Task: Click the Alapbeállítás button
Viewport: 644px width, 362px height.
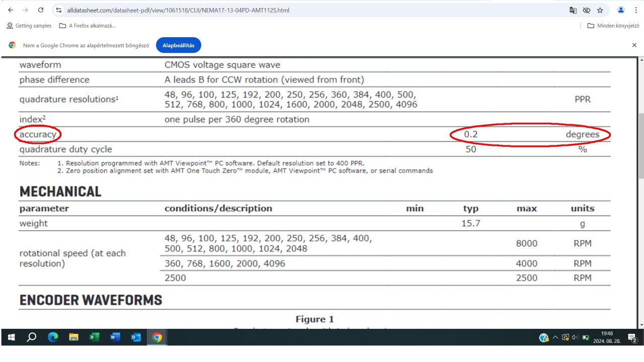Action: [178, 45]
